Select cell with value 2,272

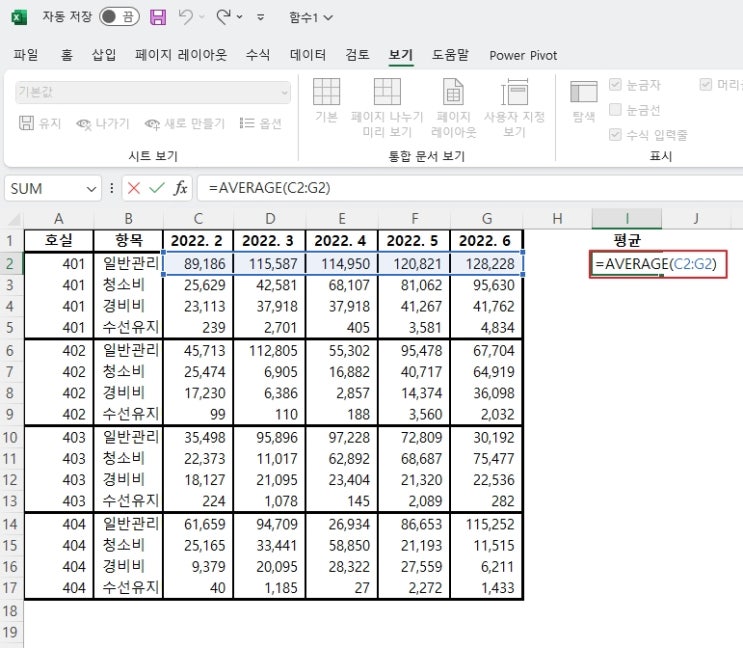414,588
